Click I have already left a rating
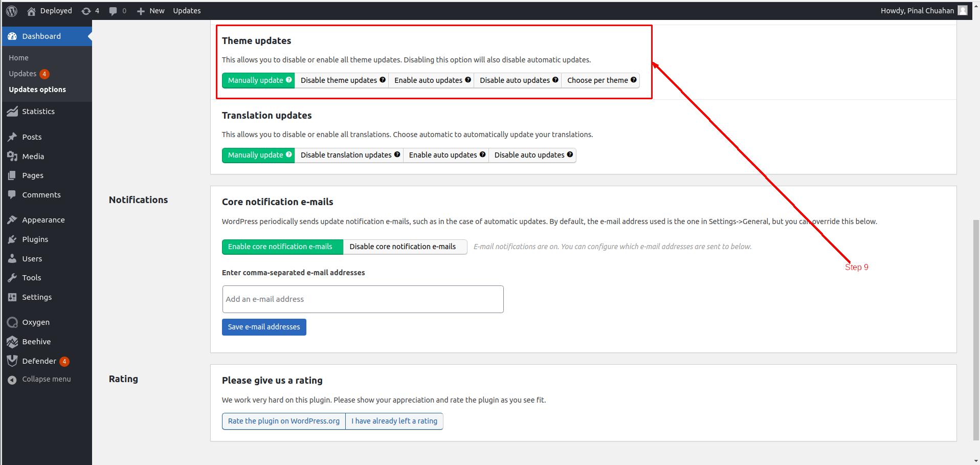This screenshot has width=980, height=465. point(394,421)
